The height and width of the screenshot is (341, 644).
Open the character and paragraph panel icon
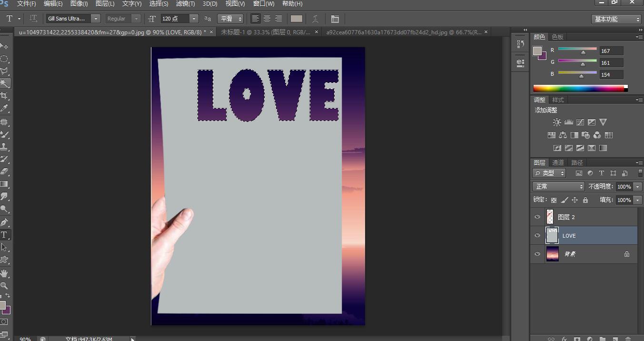click(x=335, y=19)
